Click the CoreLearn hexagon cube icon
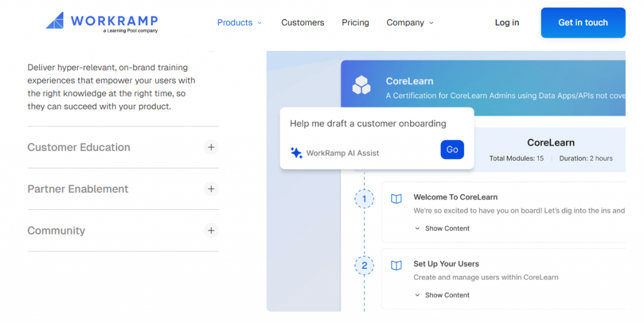 [362, 85]
